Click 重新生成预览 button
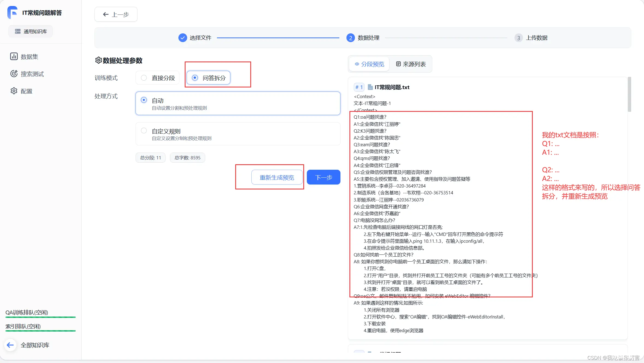This screenshot has width=644, height=363. click(x=277, y=177)
